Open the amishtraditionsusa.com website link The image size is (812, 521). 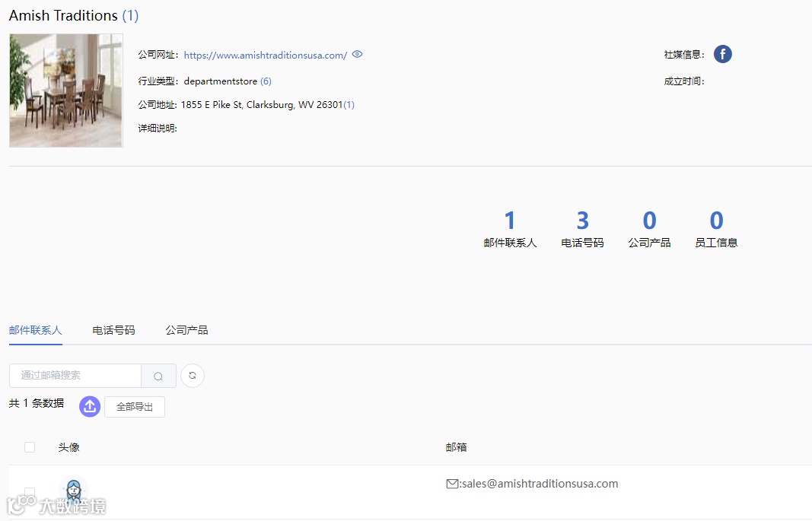pyautogui.click(x=265, y=55)
